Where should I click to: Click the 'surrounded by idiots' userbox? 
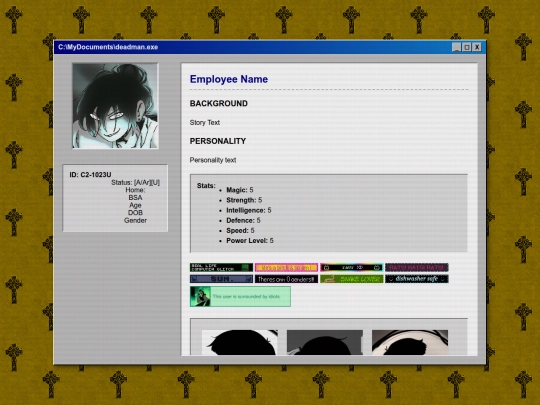[x=240, y=296]
